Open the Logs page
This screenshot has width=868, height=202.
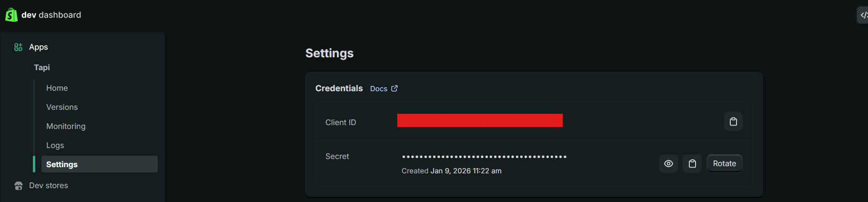coord(55,145)
